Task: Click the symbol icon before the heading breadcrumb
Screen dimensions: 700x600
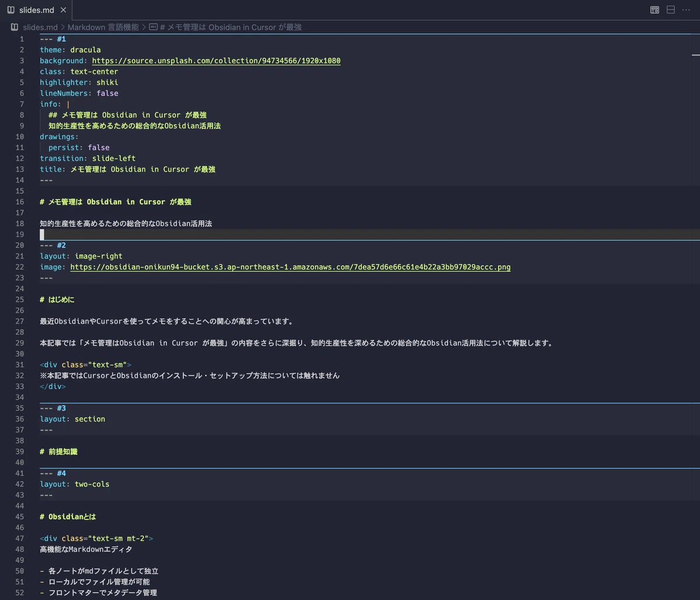Action: (x=153, y=27)
